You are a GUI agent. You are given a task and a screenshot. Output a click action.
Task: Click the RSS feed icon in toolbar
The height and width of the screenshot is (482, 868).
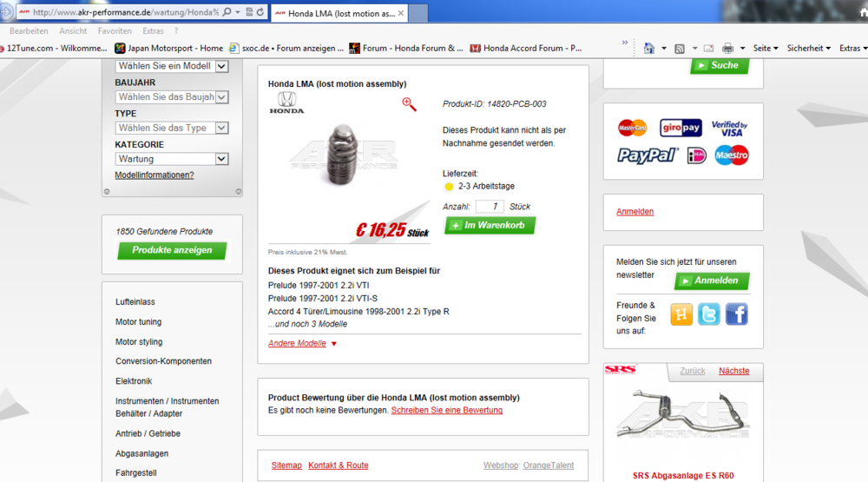680,49
